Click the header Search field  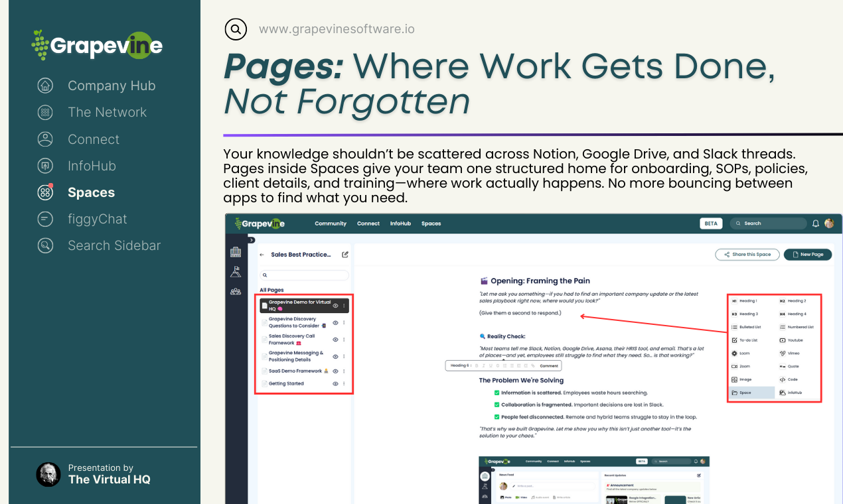click(768, 223)
